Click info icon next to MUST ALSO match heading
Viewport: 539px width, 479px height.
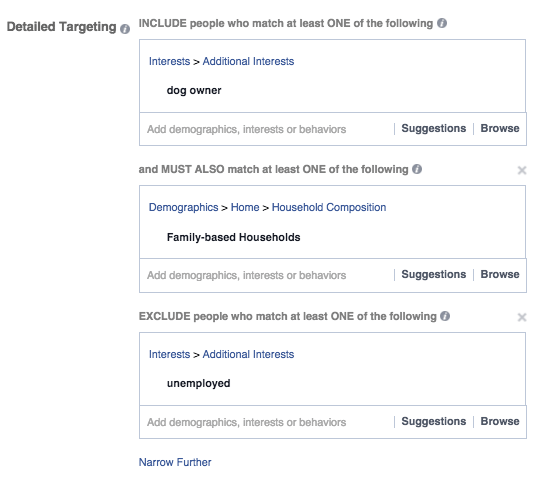click(417, 169)
